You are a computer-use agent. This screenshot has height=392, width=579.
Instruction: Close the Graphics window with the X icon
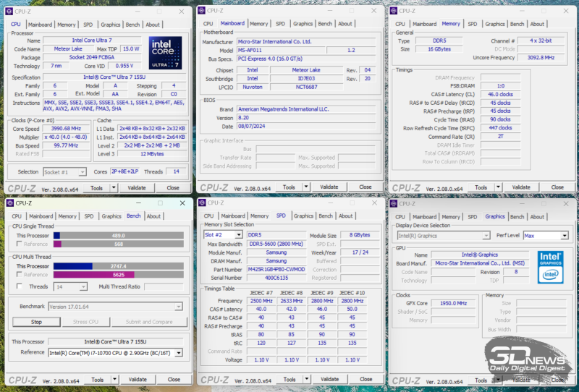tap(565, 203)
